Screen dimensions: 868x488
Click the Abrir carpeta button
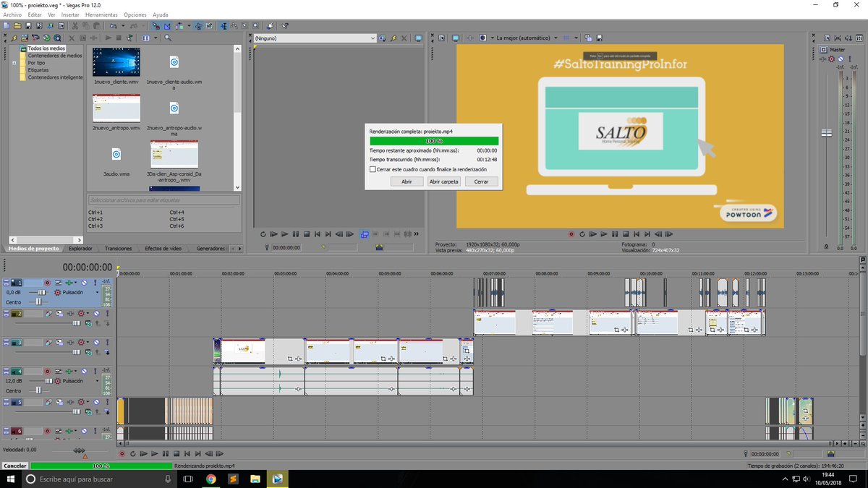pyautogui.click(x=444, y=181)
